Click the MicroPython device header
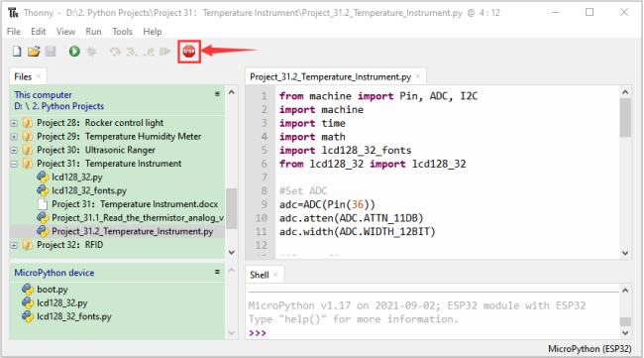Viewport: 644px width, 358px height. point(54,273)
